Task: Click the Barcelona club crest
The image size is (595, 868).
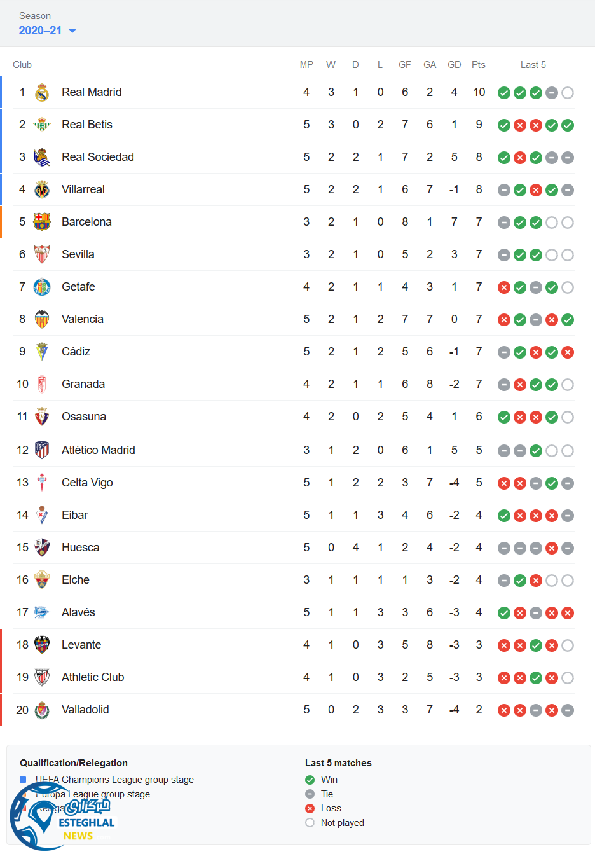Action: pos(42,222)
